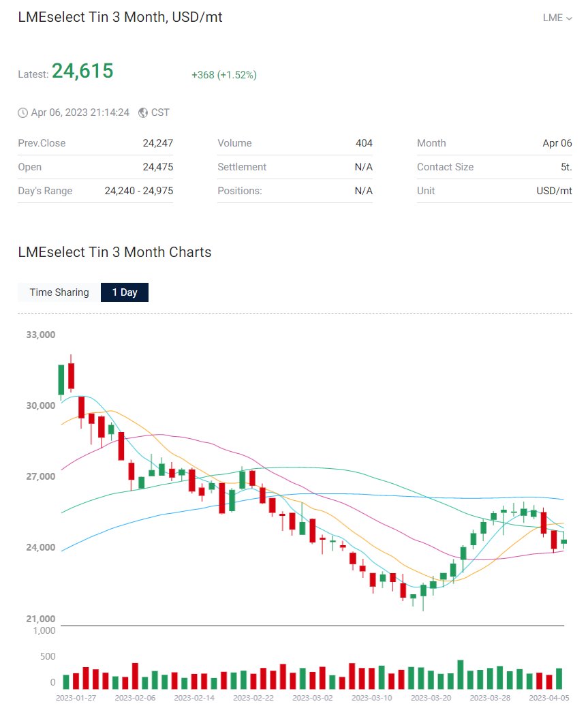588x706 pixels.
Task: Click the tall green candlestick at chart start
Action: (x=61, y=380)
